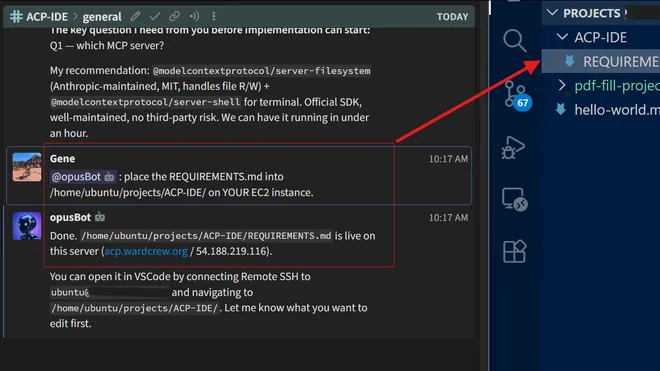Click opusBot's avatar picture

point(27,226)
